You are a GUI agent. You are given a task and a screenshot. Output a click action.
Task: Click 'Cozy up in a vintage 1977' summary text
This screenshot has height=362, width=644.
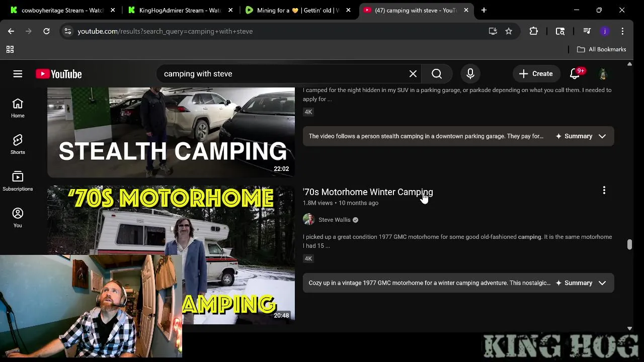[x=430, y=283]
